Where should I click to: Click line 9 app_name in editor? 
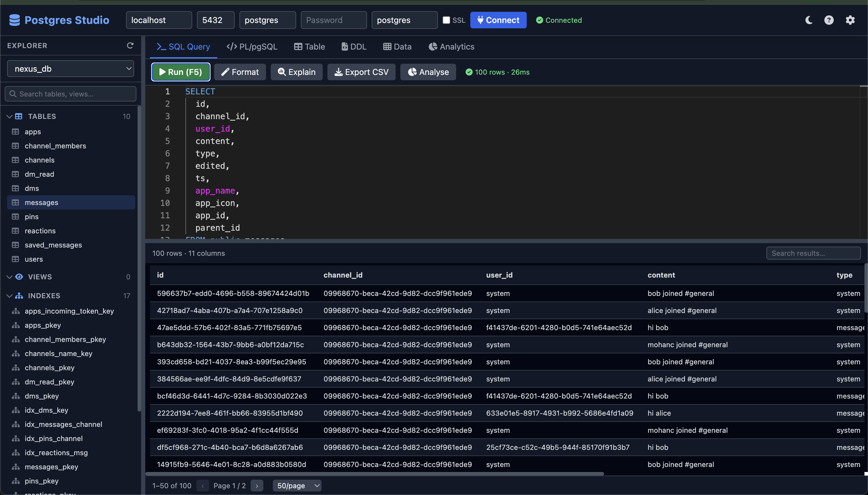(x=215, y=191)
